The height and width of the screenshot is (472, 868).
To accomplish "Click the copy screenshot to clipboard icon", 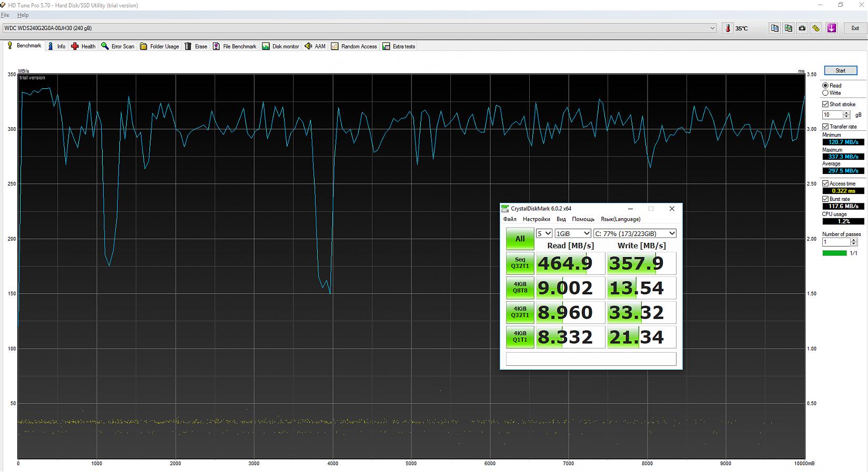I will coord(788,28).
